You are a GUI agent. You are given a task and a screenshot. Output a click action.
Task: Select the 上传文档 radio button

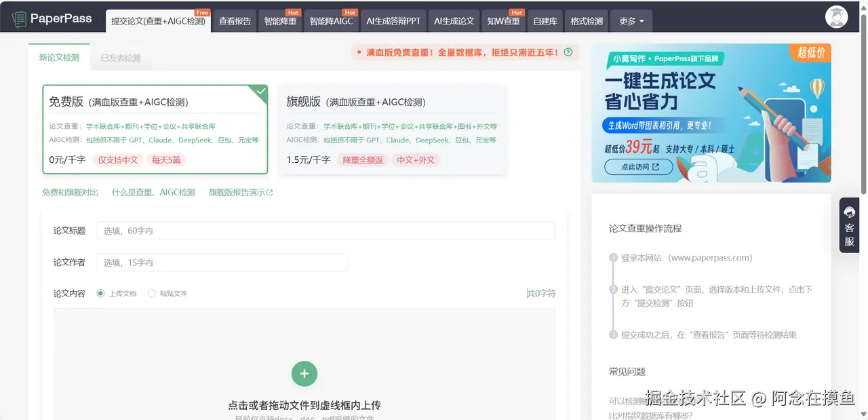100,294
